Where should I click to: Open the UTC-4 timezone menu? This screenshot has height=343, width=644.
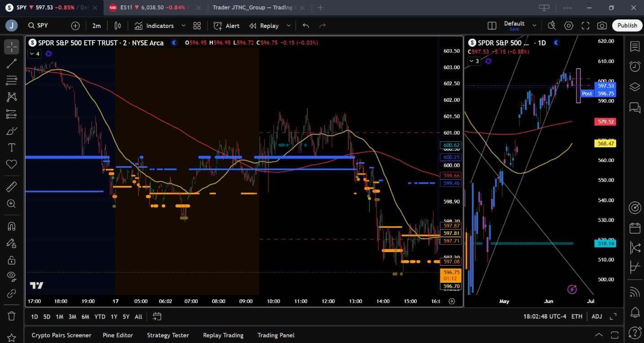click(x=545, y=316)
